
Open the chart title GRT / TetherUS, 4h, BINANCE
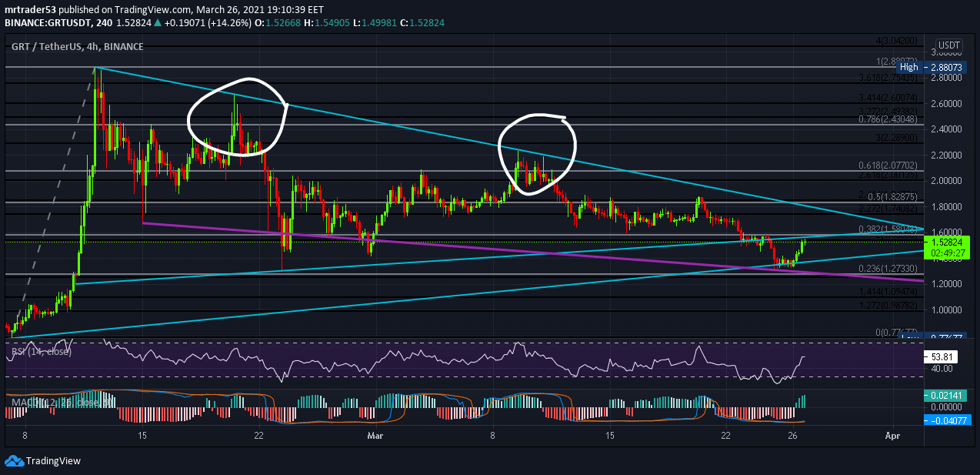78,47
